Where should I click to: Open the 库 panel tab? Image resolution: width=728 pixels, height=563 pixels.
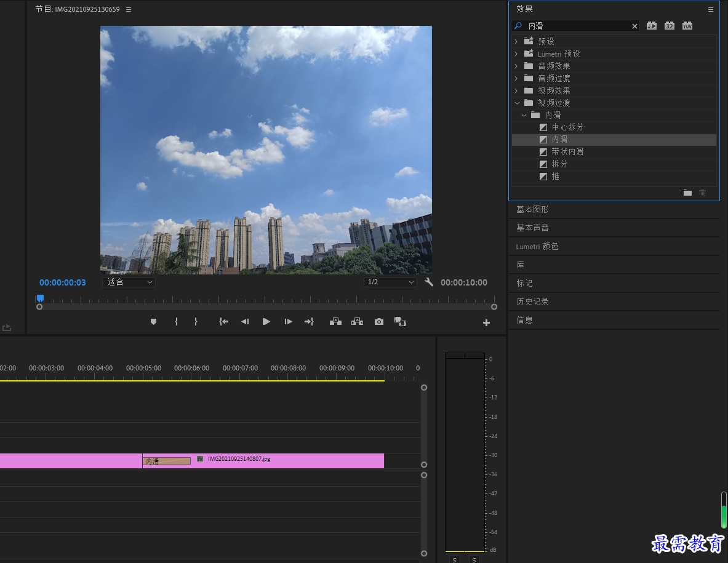pos(521,265)
